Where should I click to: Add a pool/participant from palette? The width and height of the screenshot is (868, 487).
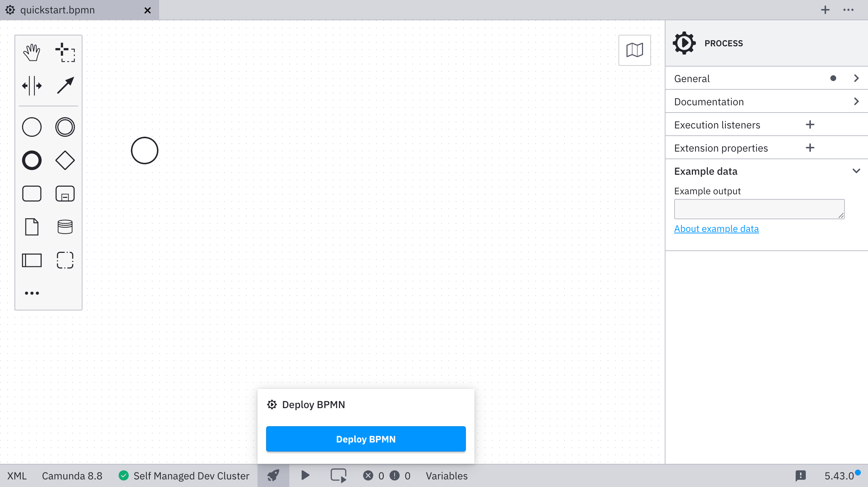coord(32,260)
